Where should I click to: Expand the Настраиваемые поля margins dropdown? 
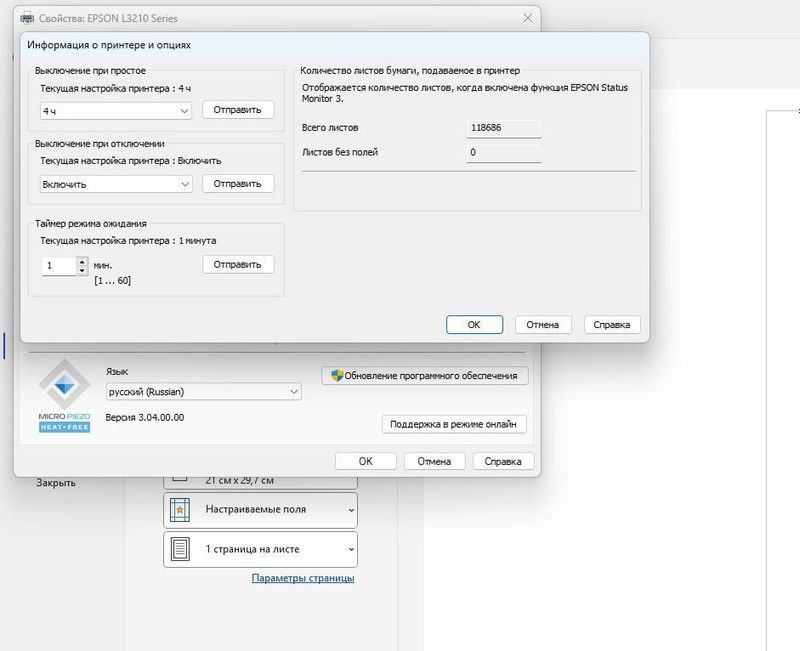pos(260,510)
